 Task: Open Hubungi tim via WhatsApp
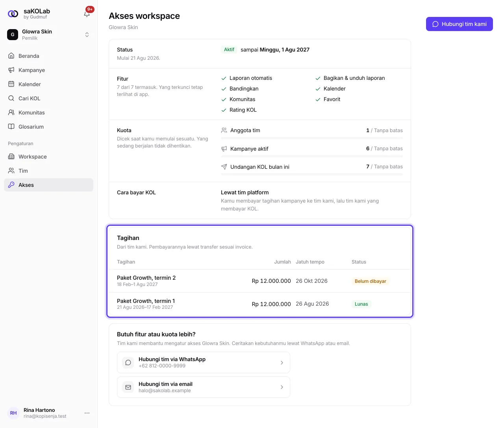click(x=204, y=362)
